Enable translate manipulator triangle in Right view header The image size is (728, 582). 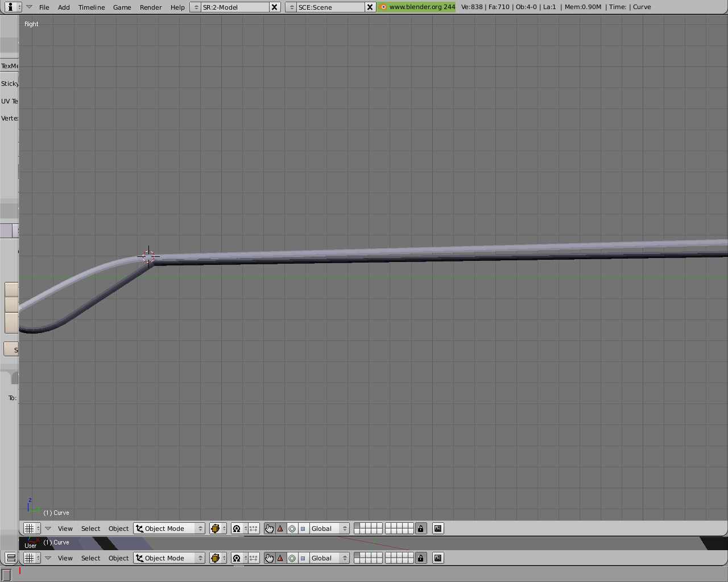coord(280,529)
